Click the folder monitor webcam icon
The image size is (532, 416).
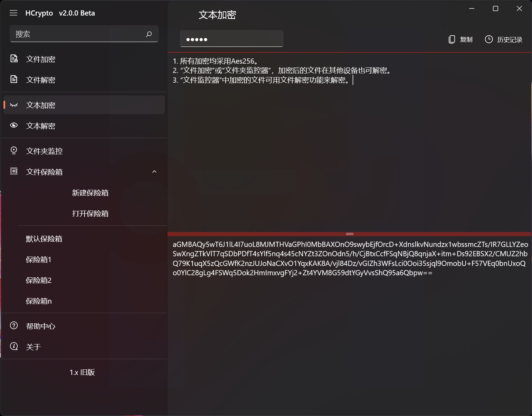click(x=14, y=150)
